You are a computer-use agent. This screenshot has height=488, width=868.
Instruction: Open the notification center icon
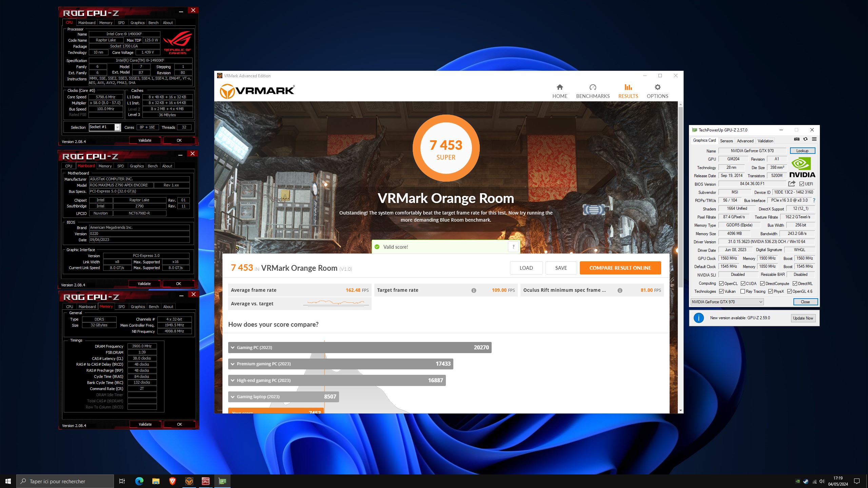pyautogui.click(x=857, y=481)
